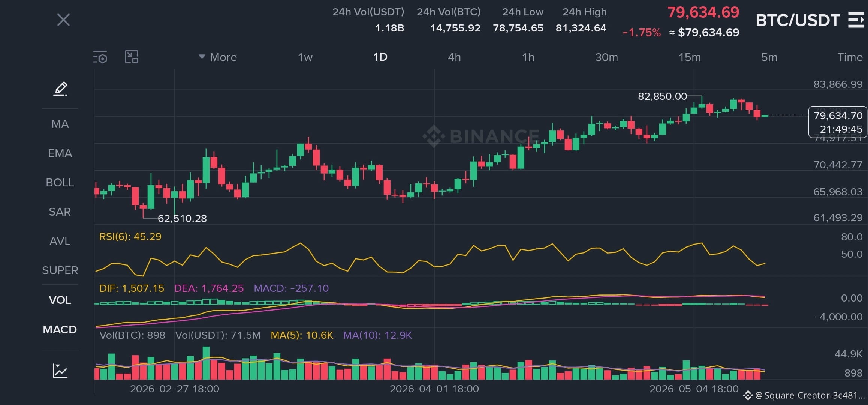Click the 65,968.03 price axis label
Screen dimensions: 868x405
(x=838, y=192)
